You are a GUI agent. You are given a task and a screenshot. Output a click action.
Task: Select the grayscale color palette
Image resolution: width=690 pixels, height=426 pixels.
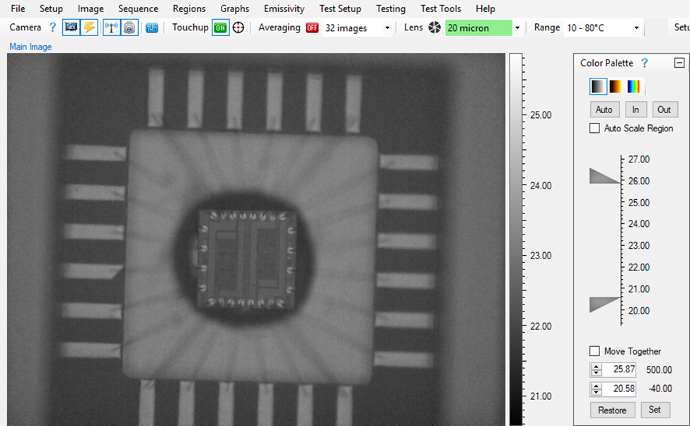(598, 87)
